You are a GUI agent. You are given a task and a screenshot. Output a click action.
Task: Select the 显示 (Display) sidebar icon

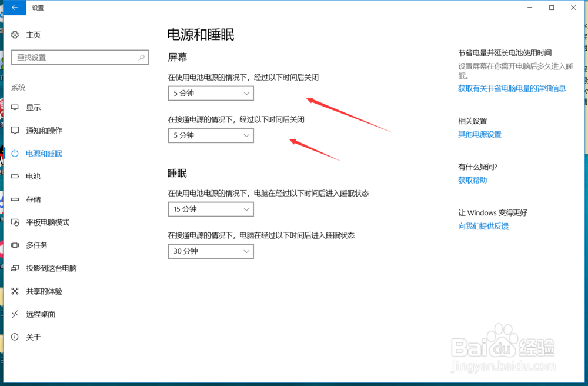[15, 107]
